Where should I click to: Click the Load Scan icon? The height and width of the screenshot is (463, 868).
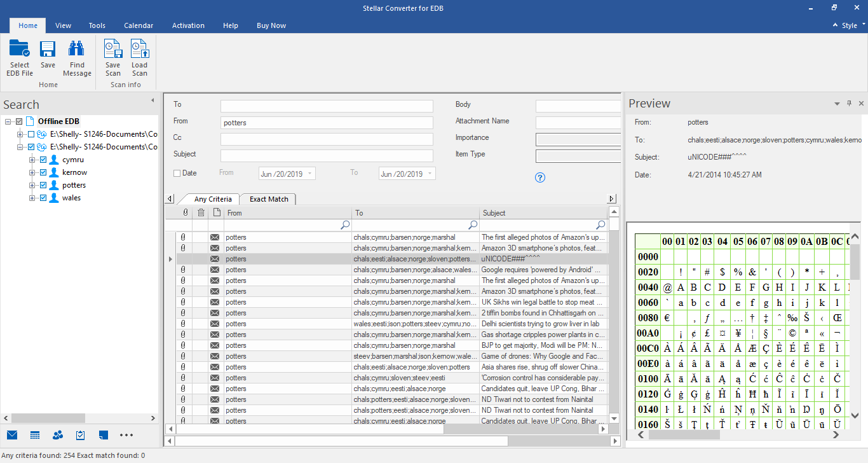(139, 49)
